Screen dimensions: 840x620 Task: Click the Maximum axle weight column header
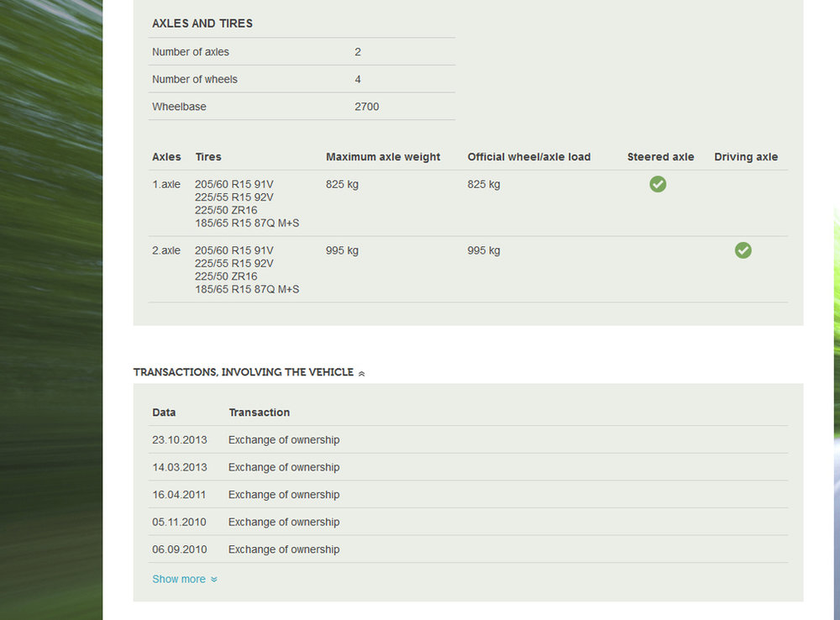pyautogui.click(x=383, y=157)
